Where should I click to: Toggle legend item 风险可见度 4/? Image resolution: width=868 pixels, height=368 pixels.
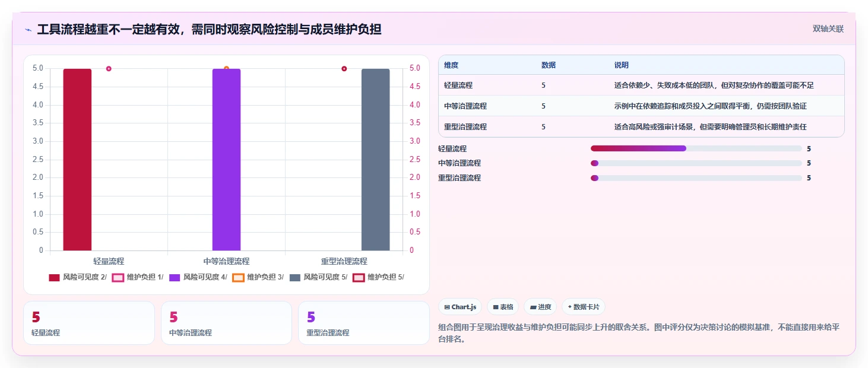[x=198, y=277]
